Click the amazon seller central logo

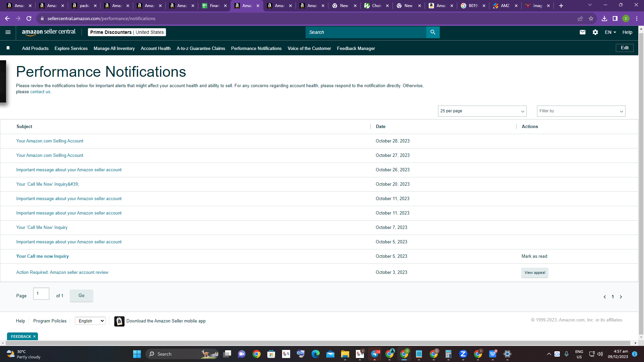click(49, 32)
